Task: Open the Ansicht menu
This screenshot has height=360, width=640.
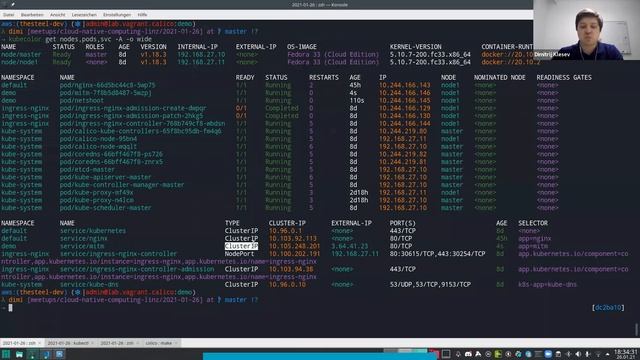Action: tap(58, 15)
